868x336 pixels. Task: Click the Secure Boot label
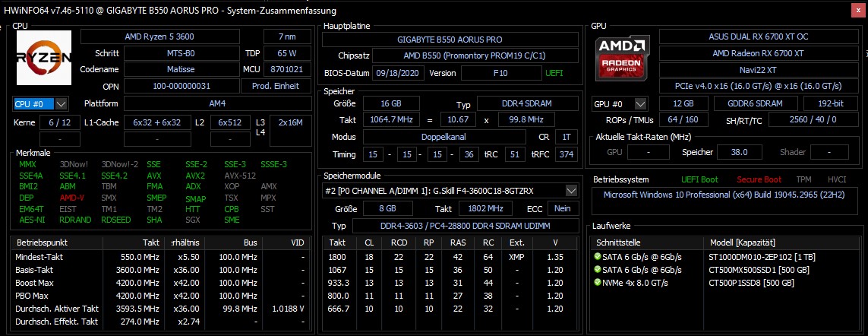[759, 179]
